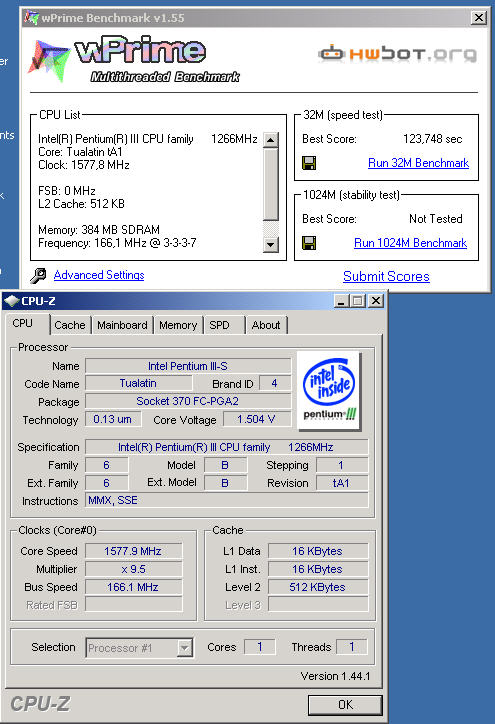Click L1 Data value '16 KBytes'

point(318,551)
